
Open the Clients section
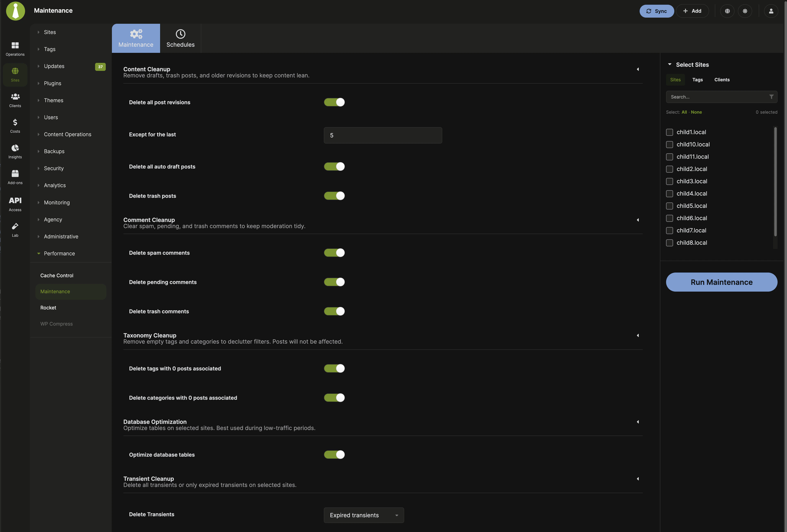pos(15,100)
